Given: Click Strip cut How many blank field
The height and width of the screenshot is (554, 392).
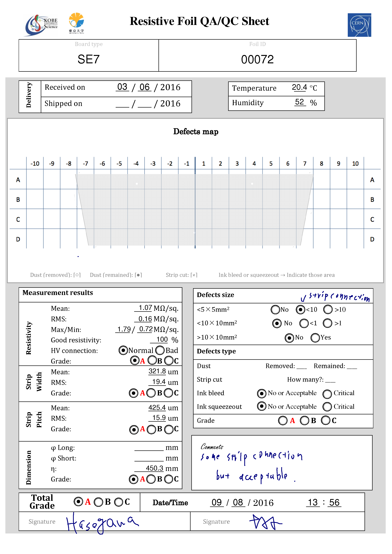Looking at the screenshot, I should [x=330, y=380].
